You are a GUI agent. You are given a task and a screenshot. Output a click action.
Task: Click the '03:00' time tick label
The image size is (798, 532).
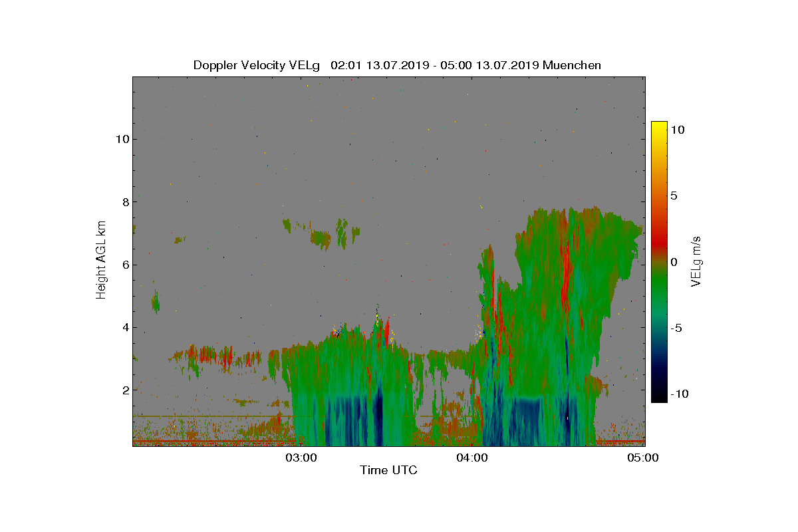point(301,458)
